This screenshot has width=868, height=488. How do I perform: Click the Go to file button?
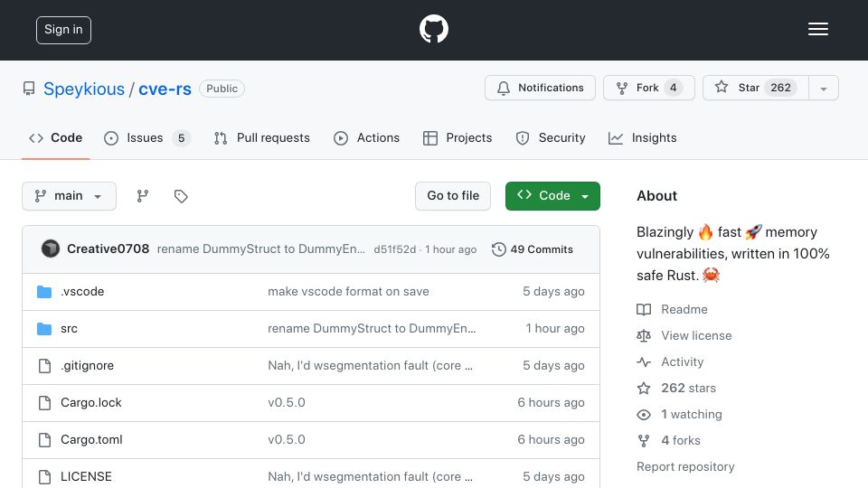(453, 196)
